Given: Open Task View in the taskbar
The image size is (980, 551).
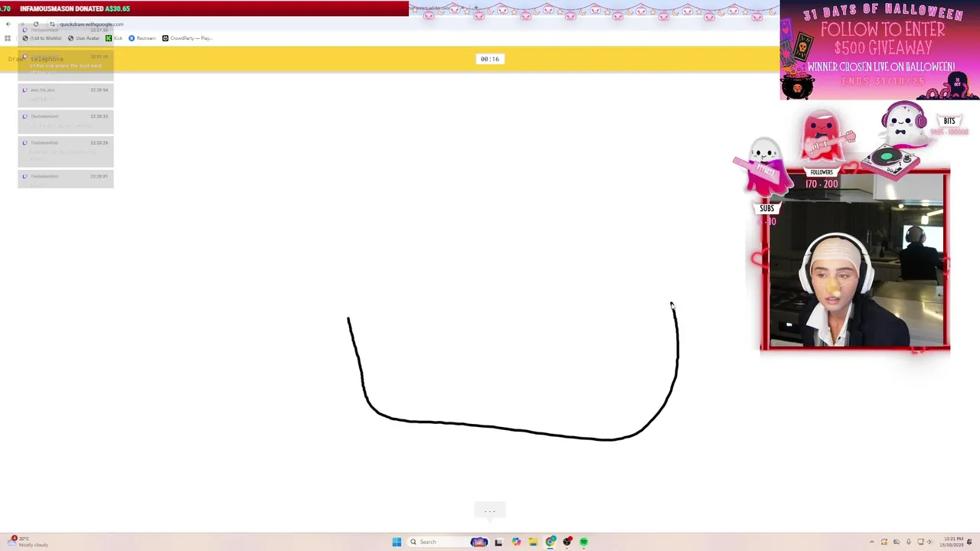Looking at the screenshot, I should pyautogui.click(x=498, y=542).
